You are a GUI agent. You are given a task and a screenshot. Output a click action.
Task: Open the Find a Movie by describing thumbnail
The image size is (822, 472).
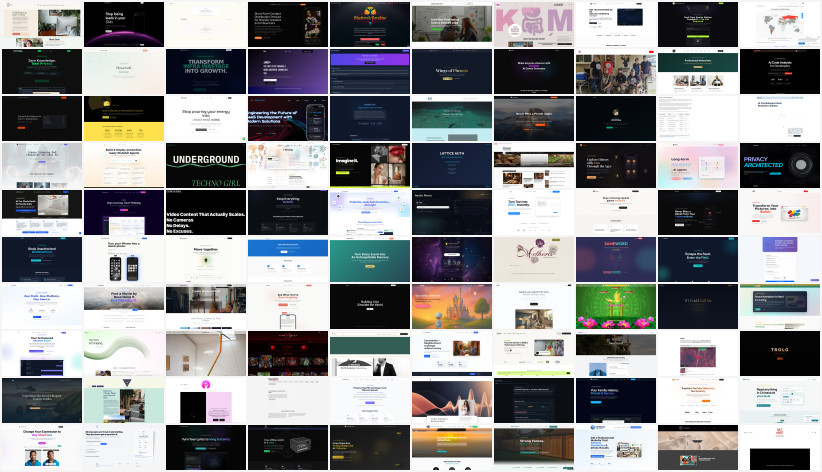(x=124, y=306)
